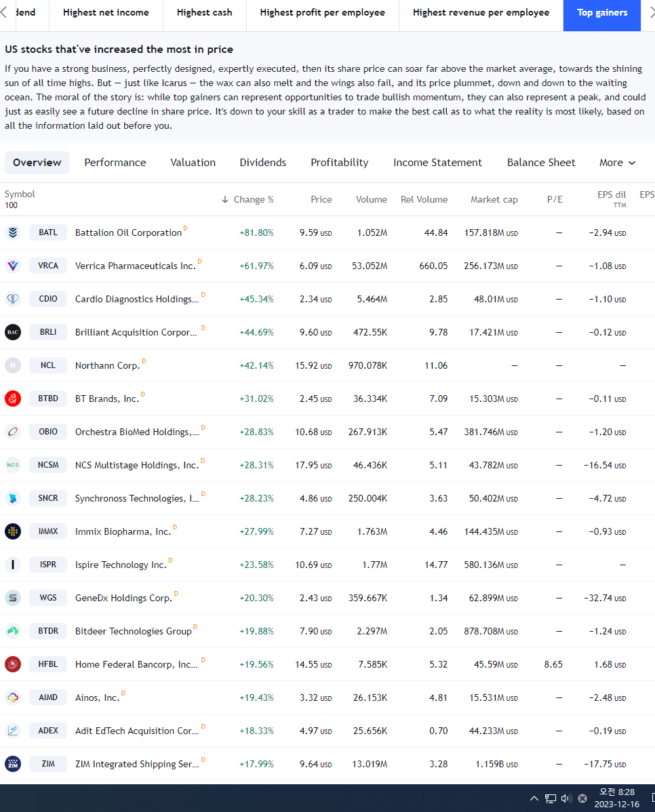Click the Ispire Technology logo icon
The image size is (655, 812).
click(13, 565)
